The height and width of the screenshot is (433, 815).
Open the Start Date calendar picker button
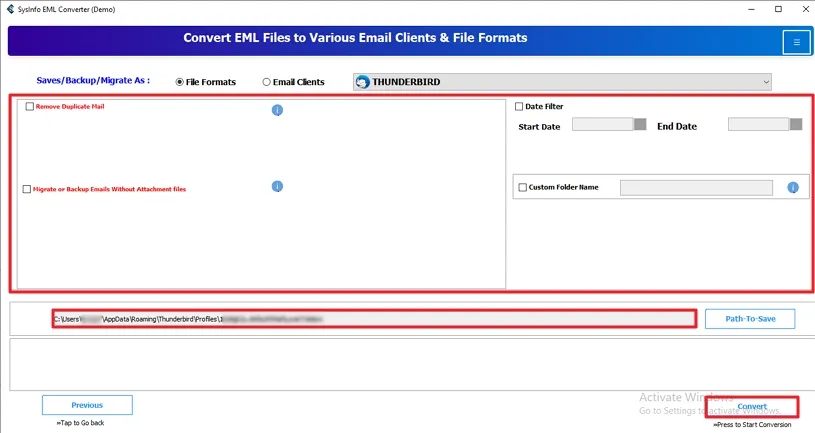tap(640, 124)
